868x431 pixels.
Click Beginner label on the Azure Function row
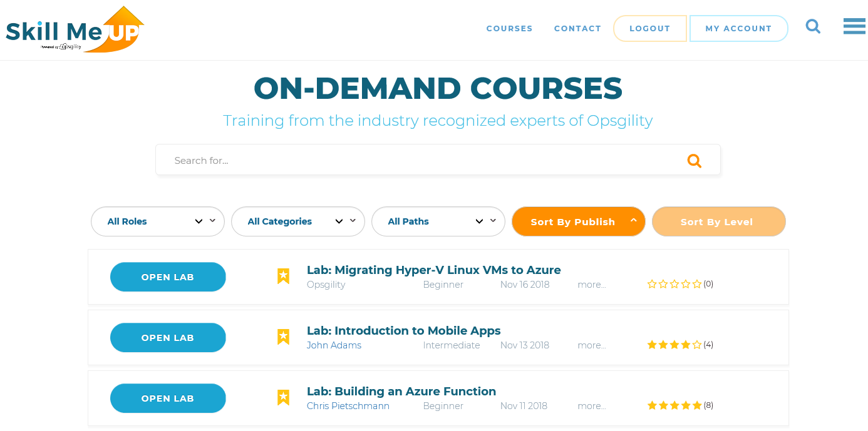pyautogui.click(x=443, y=406)
